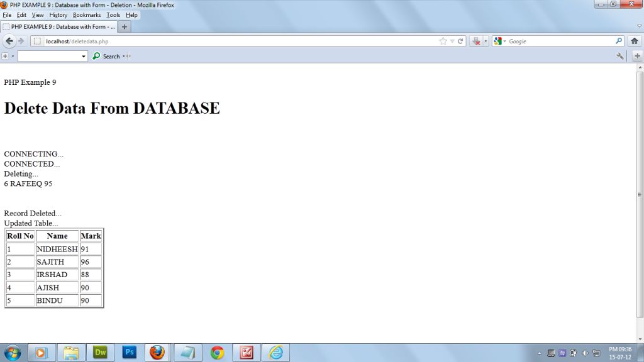Click the green Search button on the toolbar
The image size is (644, 362).
coord(106,56)
